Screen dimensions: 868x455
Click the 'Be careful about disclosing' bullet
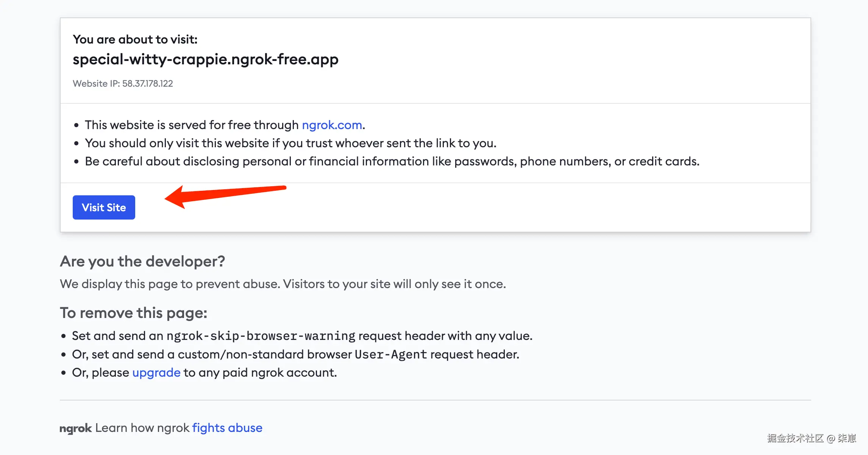click(392, 161)
